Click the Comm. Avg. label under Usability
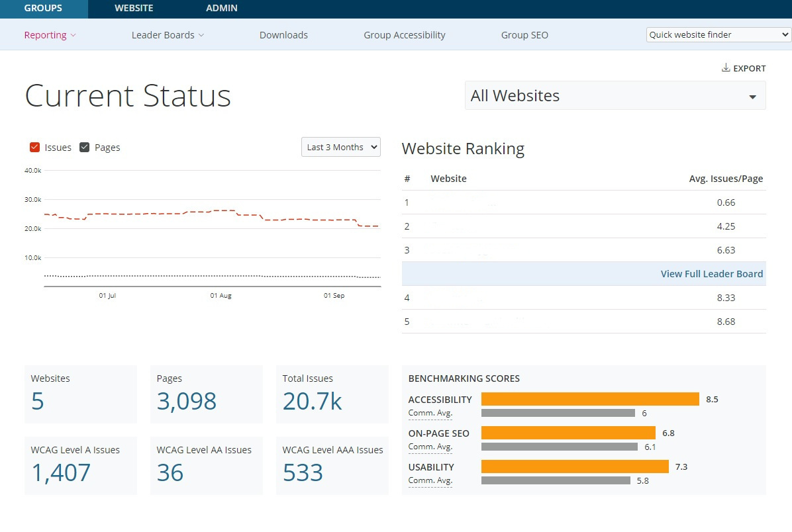Viewport: 792px width, 532px height. coord(430,480)
